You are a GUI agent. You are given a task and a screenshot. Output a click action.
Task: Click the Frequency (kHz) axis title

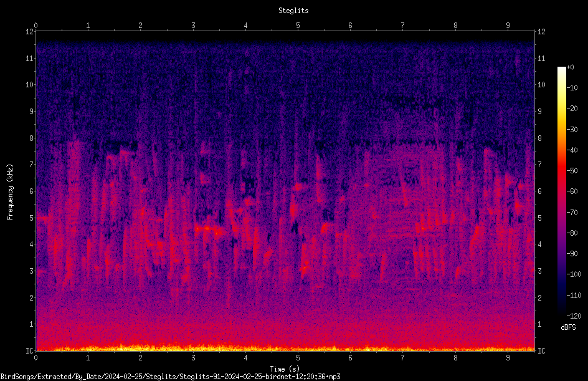(x=10, y=192)
